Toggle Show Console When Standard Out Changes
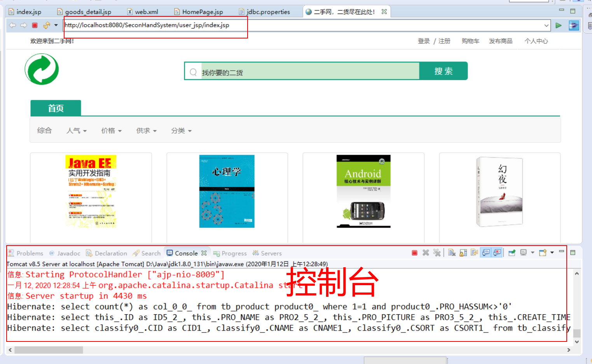 tap(485, 253)
